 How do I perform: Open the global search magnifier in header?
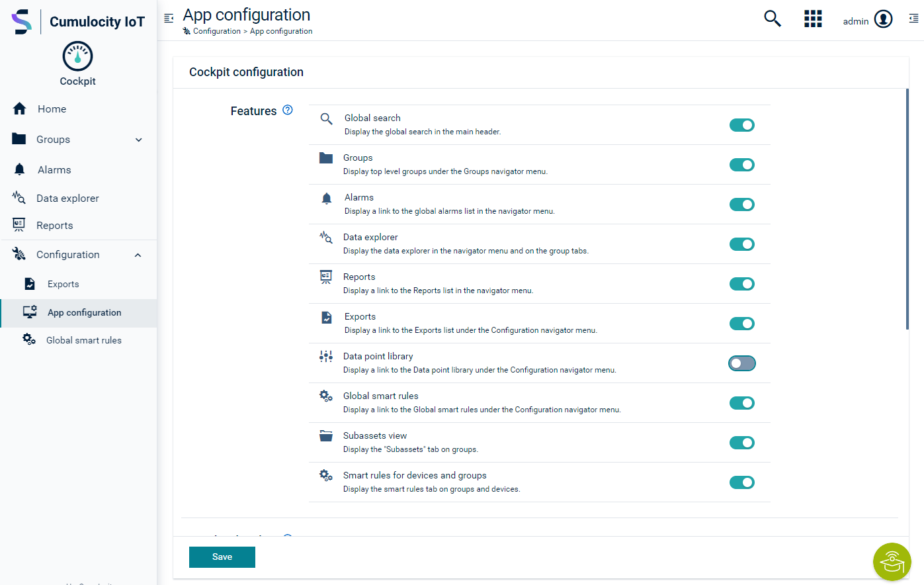tap(773, 19)
